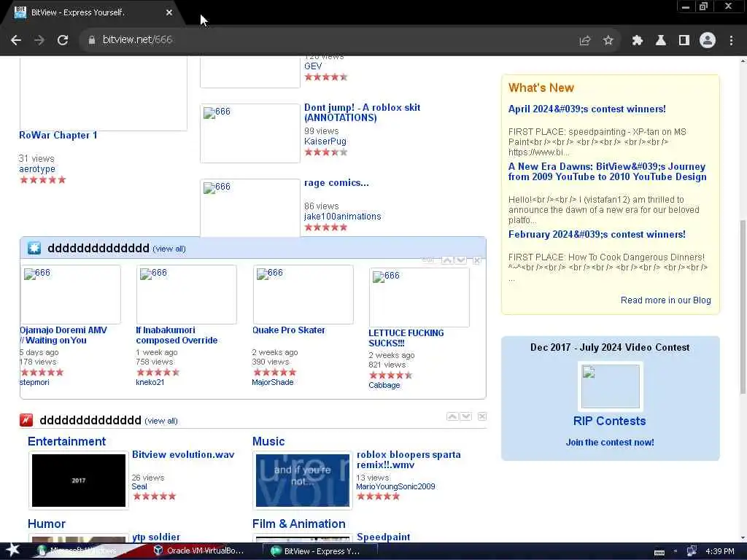Click the Quake Pro Skater thumbnail

click(x=303, y=295)
